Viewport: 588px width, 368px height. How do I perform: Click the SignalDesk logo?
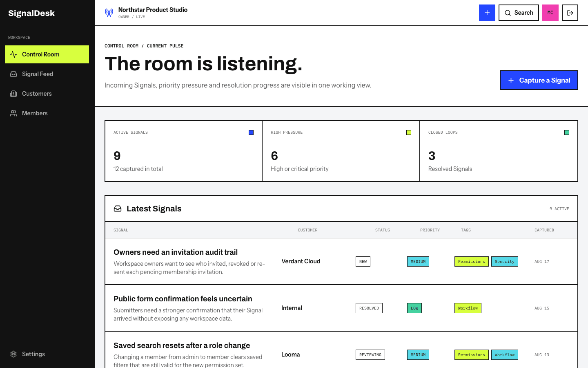click(x=31, y=13)
